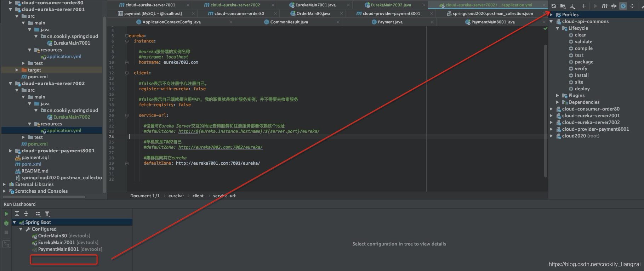Open the defaultZone hostname URL link
The image size is (644, 271).
pyautogui.click(x=249, y=131)
